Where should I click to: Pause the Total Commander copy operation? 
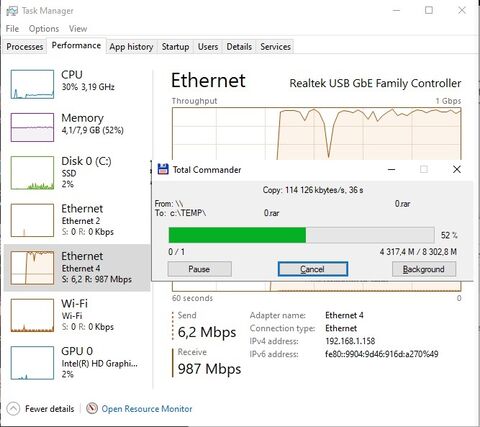pos(199,269)
